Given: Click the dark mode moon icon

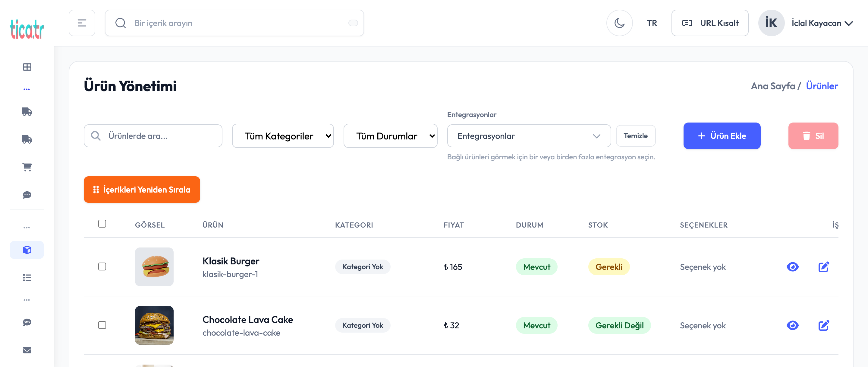Looking at the screenshot, I should click(619, 23).
